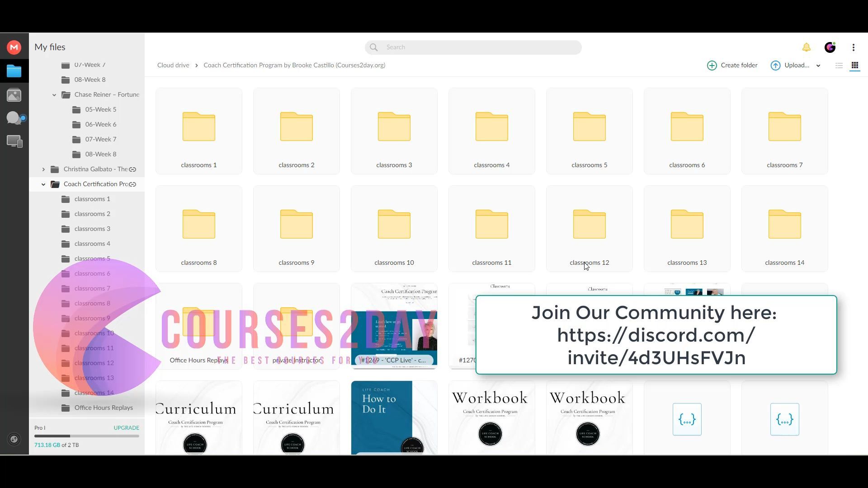Collapse the Chase Reiner folder tree
The image size is (868, 488).
point(54,95)
